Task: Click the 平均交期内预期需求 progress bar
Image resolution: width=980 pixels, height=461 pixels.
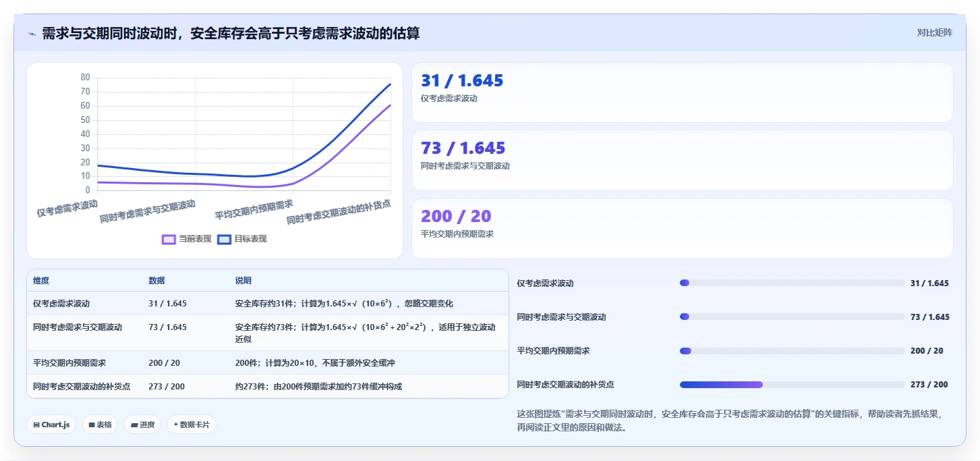Action: pyautogui.click(x=792, y=351)
